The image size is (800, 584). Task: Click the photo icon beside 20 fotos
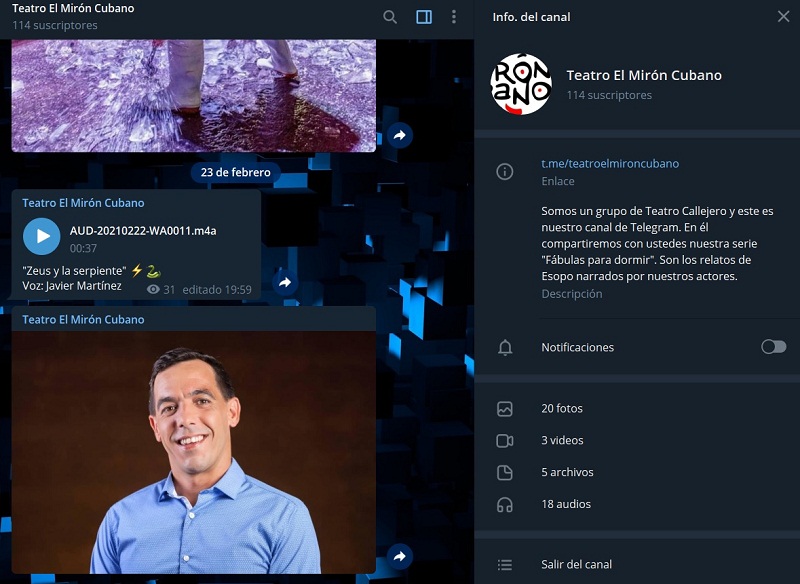[505, 409]
